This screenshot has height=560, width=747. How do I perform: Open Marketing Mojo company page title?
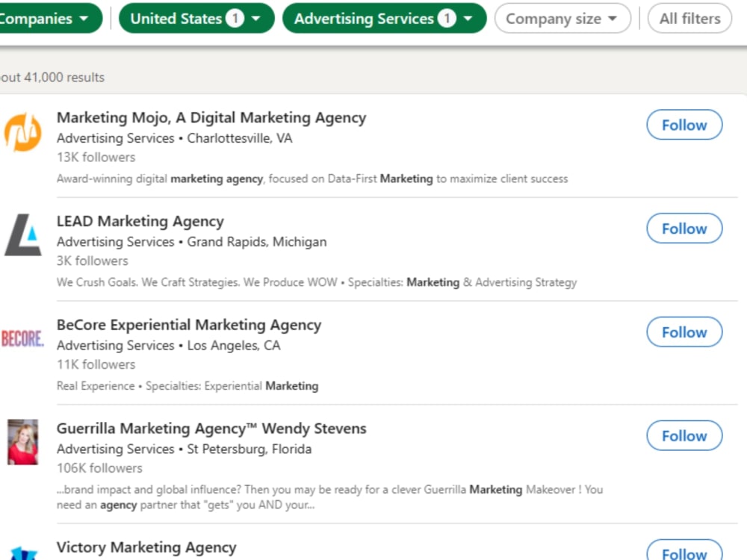point(211,118)
